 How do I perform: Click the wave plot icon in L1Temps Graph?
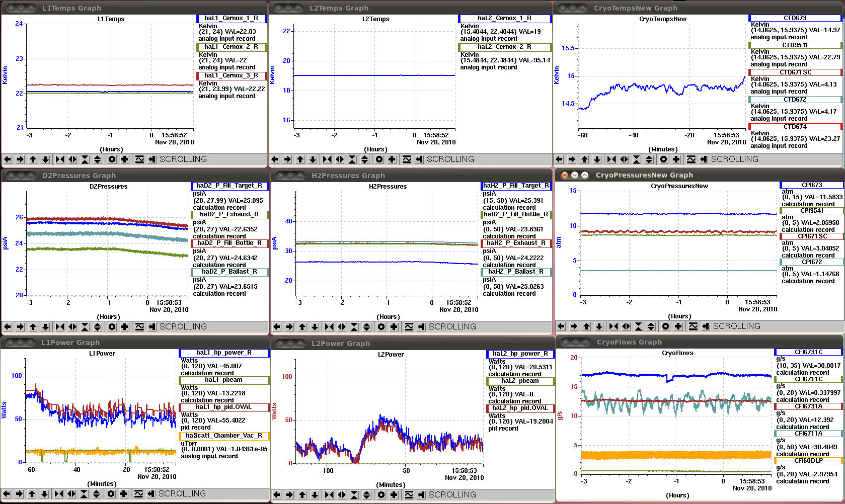click(x=139, y=159)
